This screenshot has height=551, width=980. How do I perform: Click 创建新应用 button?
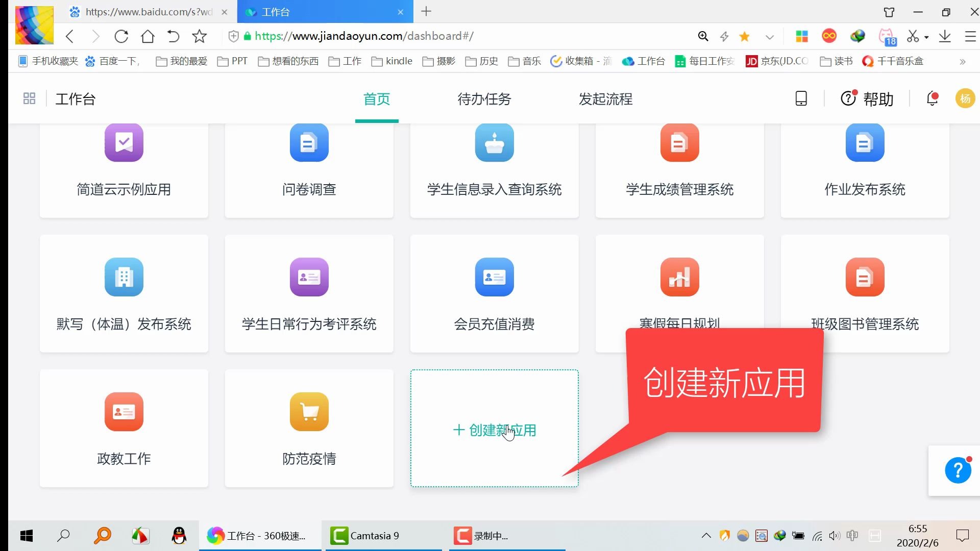[x=494, y=430]
